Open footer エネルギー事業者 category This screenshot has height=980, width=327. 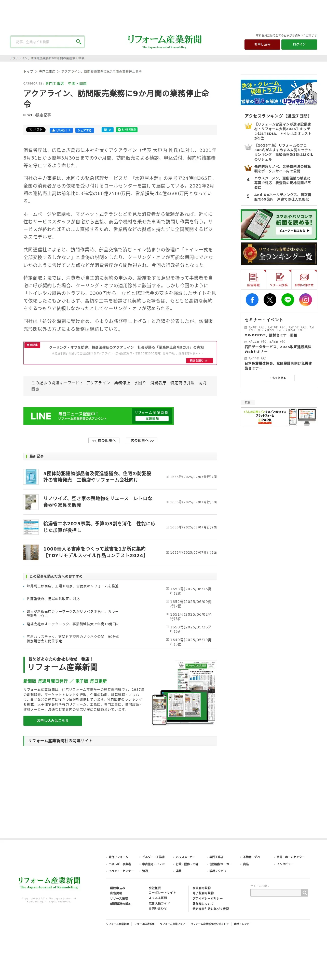click(119, 864)
